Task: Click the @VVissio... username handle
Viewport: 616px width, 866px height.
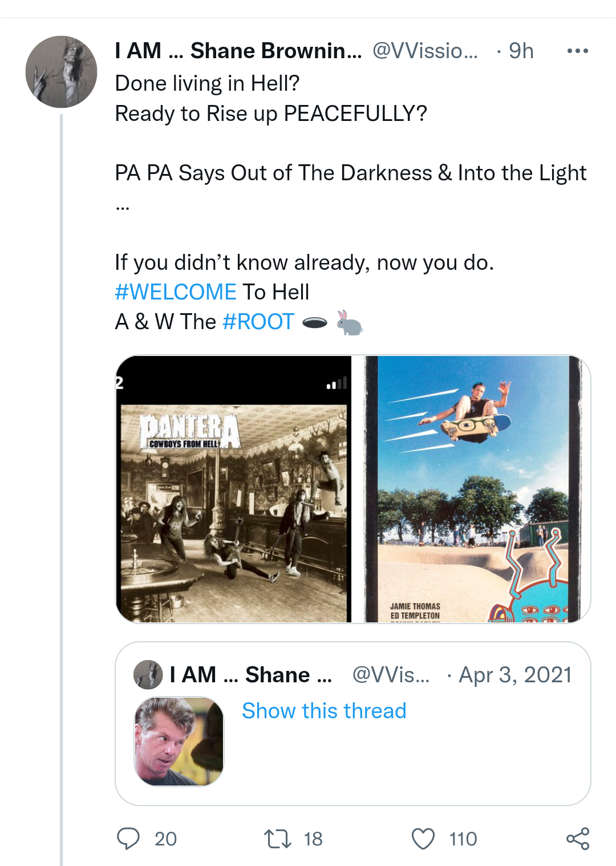Action: click(x=425, y=51)
